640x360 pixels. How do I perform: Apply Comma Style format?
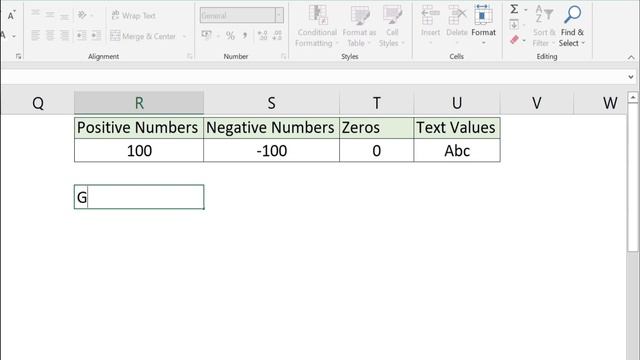244,36
